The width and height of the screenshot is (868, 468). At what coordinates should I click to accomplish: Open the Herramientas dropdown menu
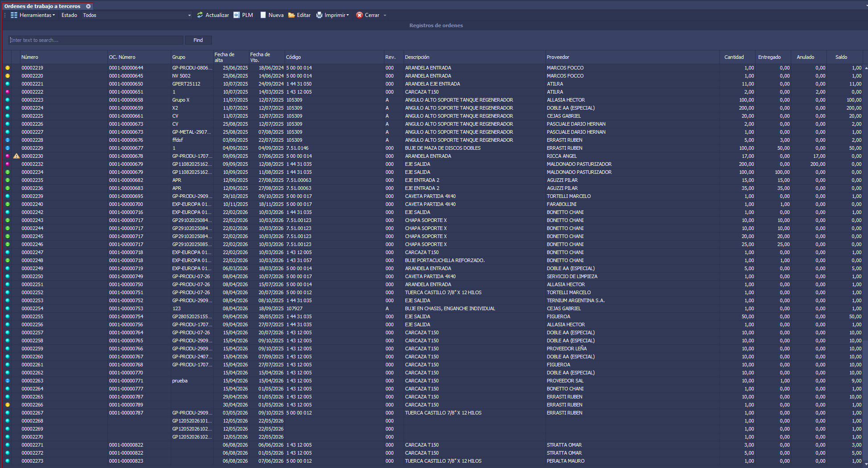33,15
